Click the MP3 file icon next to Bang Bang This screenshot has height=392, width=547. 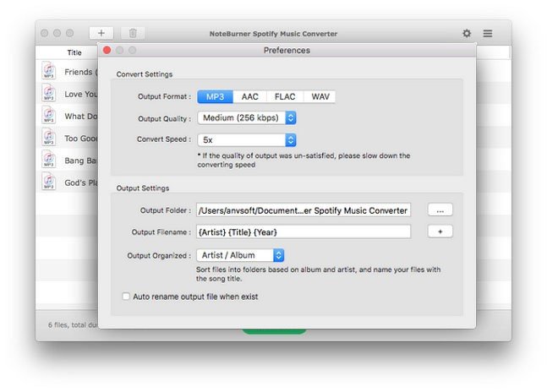(x=49, y=159)
